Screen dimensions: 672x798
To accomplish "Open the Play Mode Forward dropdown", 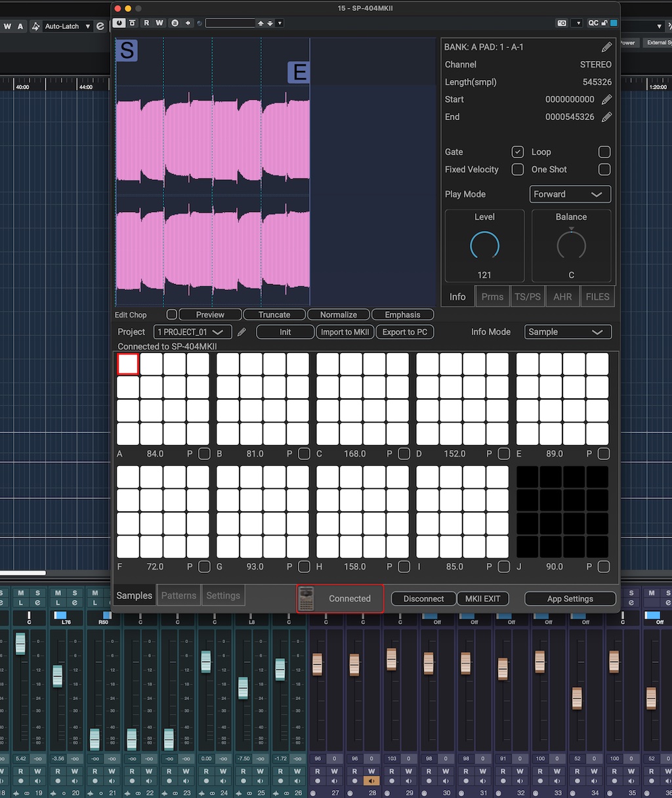I will [570, 194].
